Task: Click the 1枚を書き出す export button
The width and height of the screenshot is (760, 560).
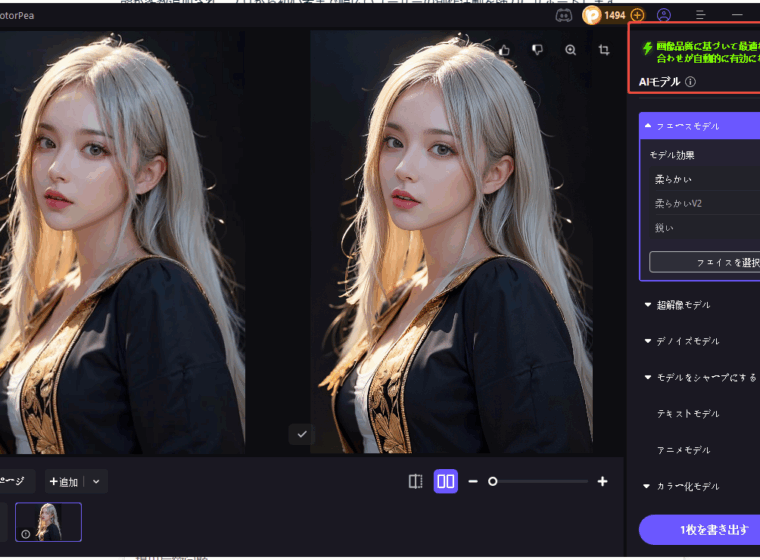Action: pos(699,530)
